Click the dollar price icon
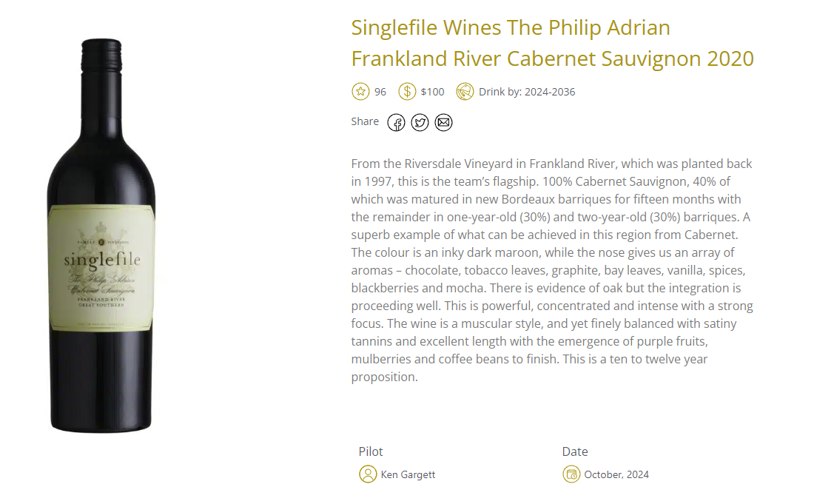Screen dimensions: 814x504 pyautogui.click(x=407, y=92)
